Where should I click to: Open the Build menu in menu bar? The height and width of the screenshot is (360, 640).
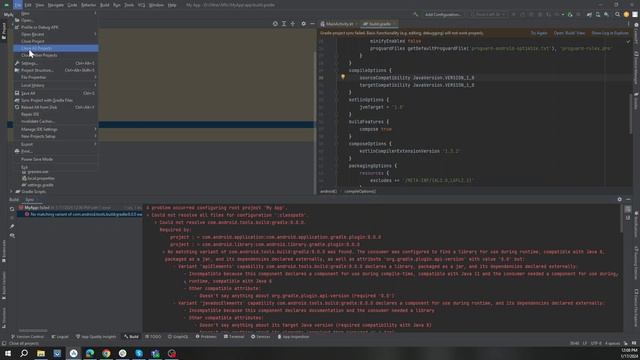(104, 5)
